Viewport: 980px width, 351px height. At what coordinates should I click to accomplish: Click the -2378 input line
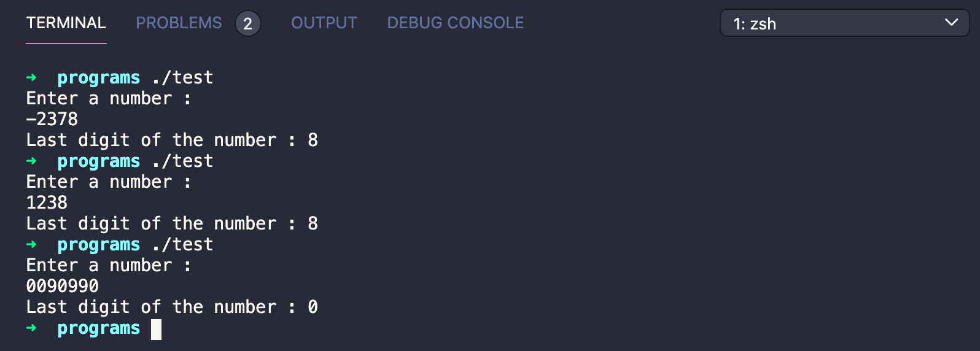[52, 119]
